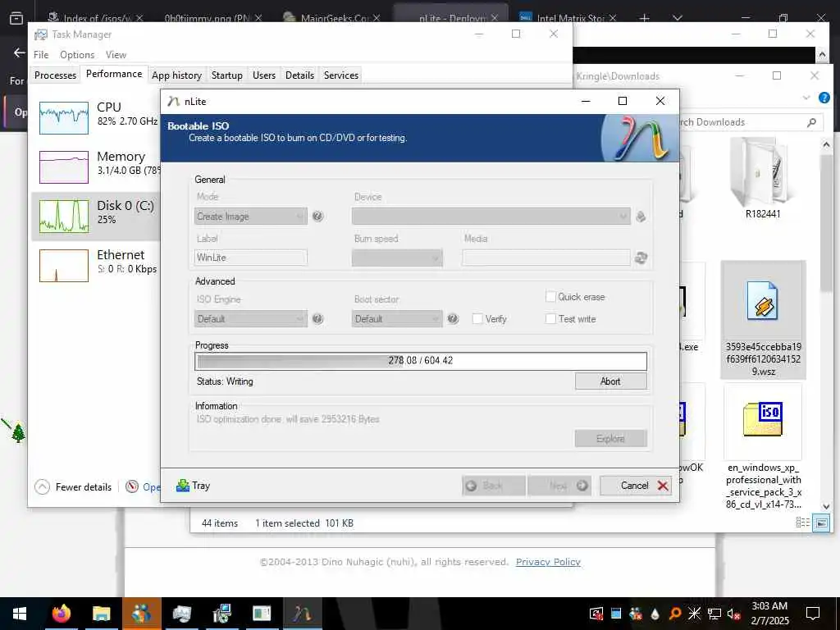Click the network tray icon
The image size is (840, 630).
pyautogui.click(x=714, y=614)
